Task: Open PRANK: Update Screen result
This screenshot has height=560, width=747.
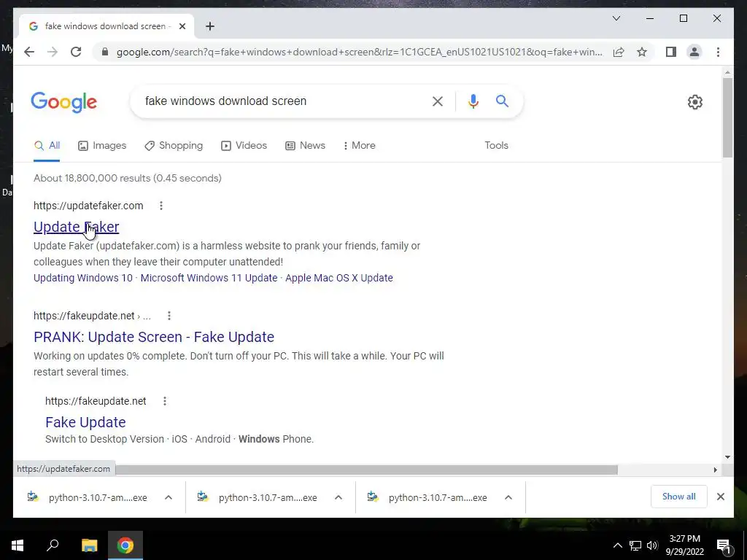Action: coord(154,337)
